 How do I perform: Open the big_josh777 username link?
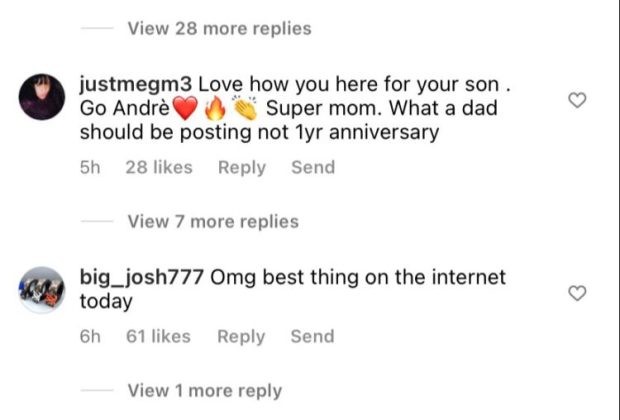(140, 277)
